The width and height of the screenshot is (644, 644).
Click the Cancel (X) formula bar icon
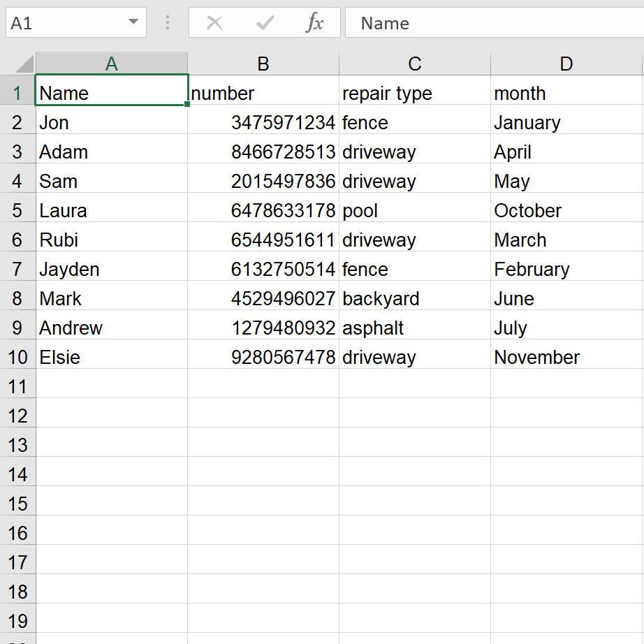tap(214, 23)
